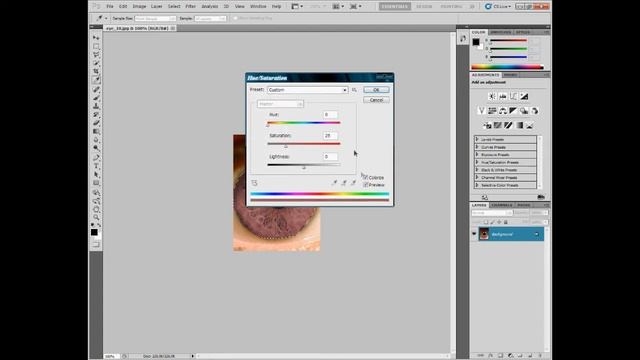
Task: Select the Eraser tool
Action: pos(96,123)
